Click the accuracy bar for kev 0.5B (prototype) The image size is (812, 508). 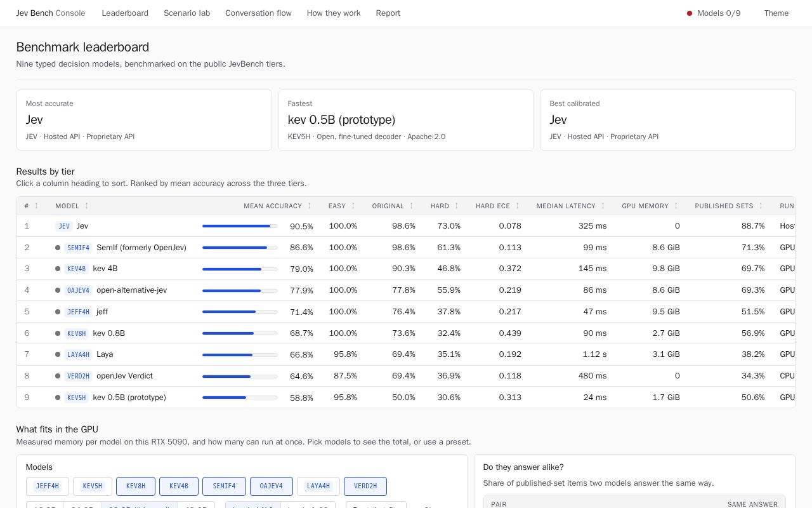pos(240,398)
